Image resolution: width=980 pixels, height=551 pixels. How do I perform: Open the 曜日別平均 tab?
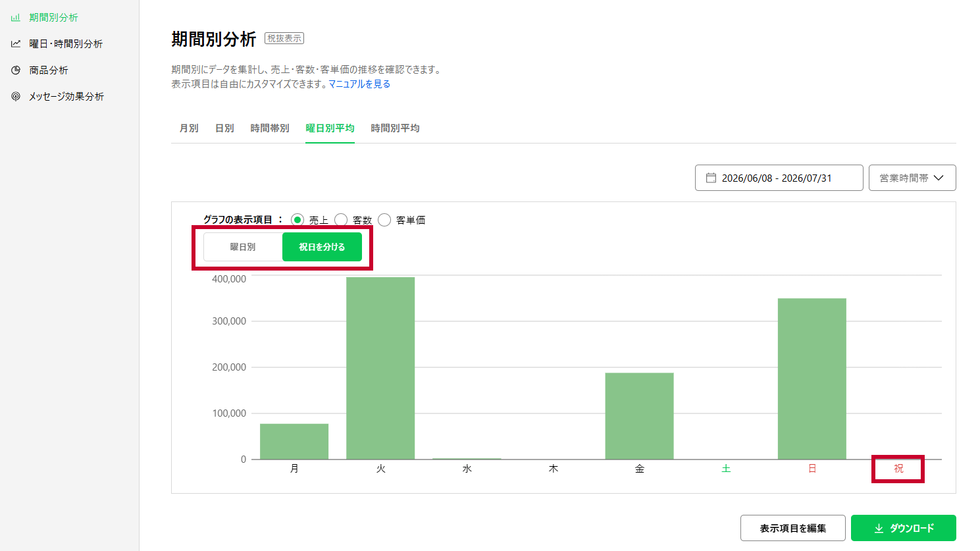(x=330, y=128)
